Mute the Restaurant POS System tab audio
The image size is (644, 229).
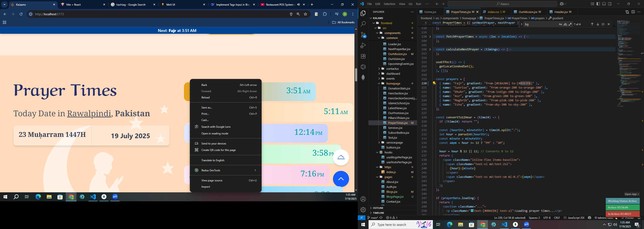[299, 4]
